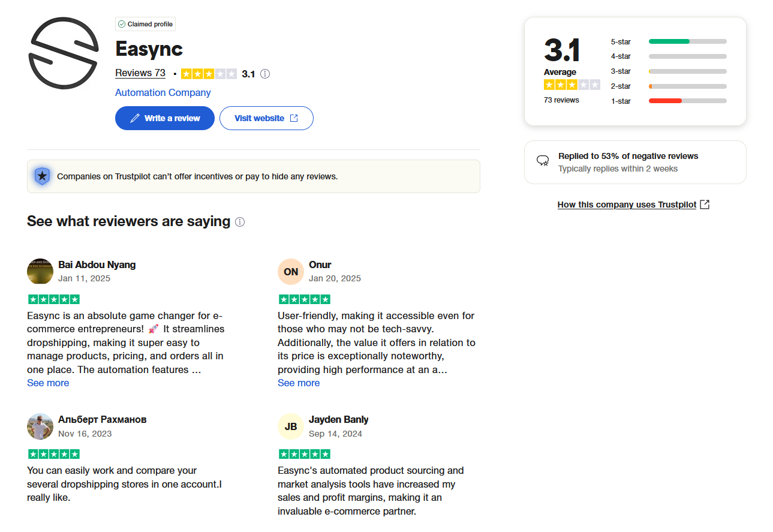The width and height of the screenshot is (773, 532).
Task: Click 'Replied to 53% of negative reviews'
Action: tap(628, 156)
